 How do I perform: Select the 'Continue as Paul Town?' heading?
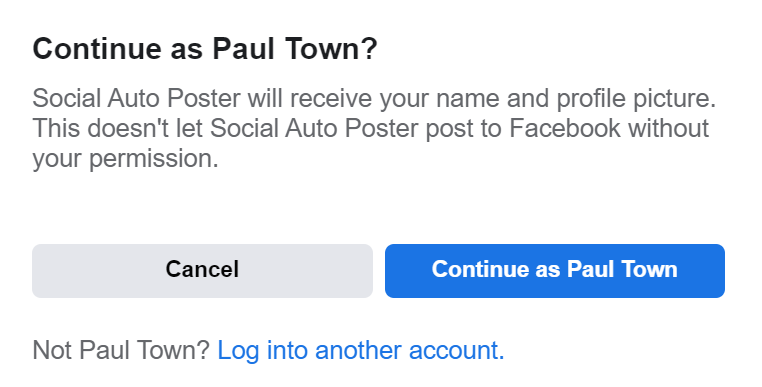click(205, 49)
